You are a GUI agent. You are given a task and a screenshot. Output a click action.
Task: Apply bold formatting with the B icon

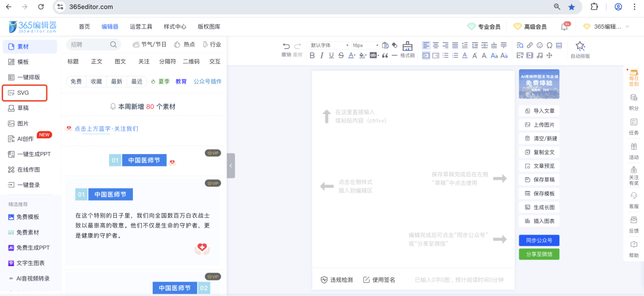(312, 55)
